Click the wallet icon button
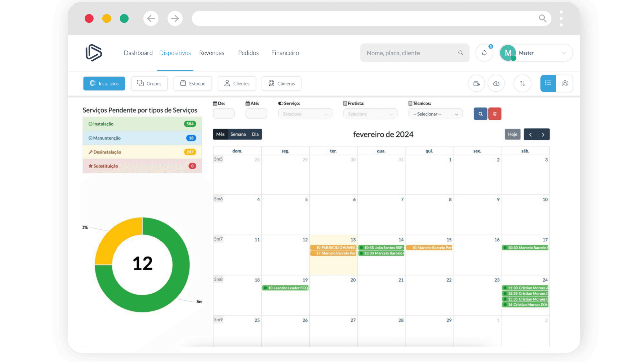This screenshot has width=644, height=362. tap(476, 83)
